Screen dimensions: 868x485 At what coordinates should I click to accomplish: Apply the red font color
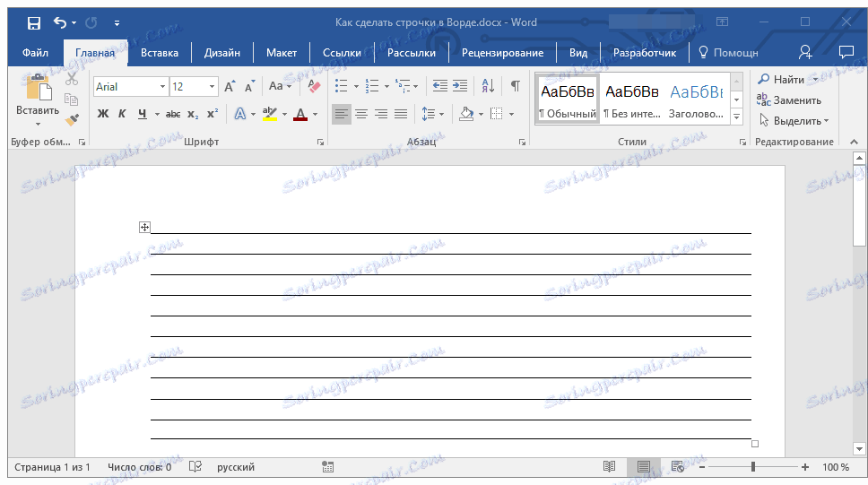pyautogui.click(x=300, y=114)
